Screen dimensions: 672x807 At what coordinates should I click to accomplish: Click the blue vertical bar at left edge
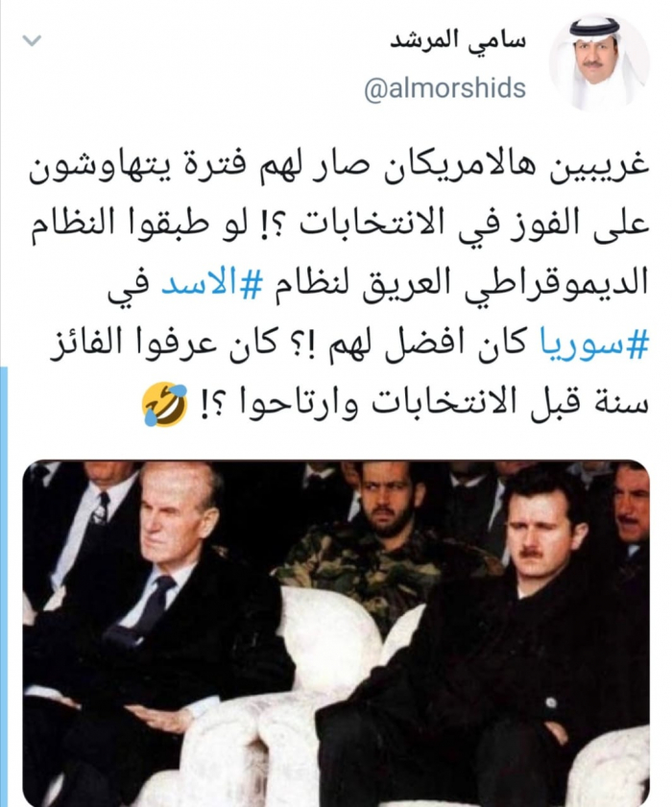coord(4,586)
